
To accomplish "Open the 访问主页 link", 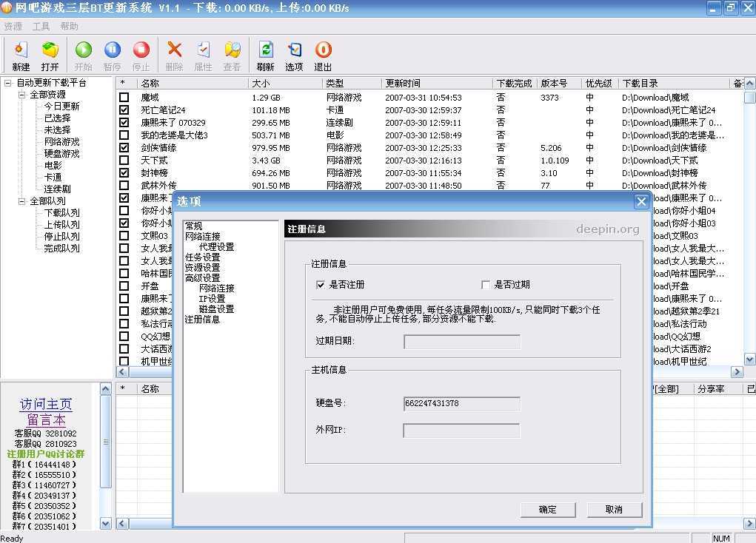I will point(46,405).
